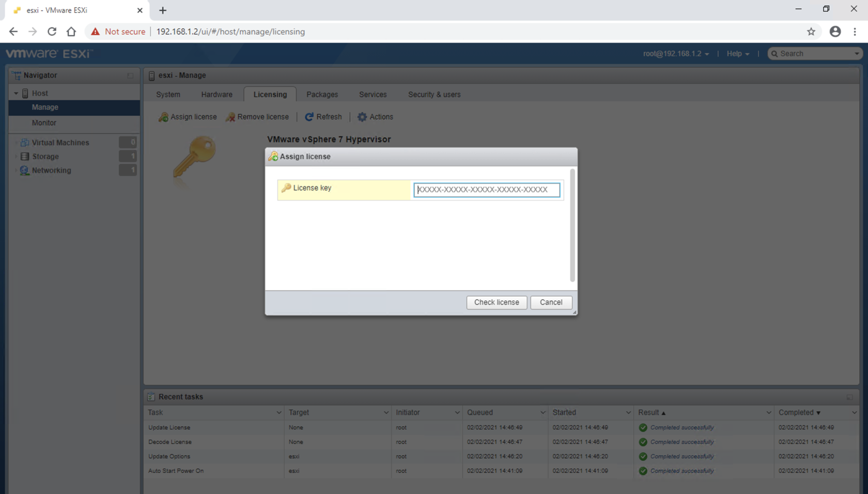Select Monitor under Host in Navigator
Image resolution: width=868 pixels, height=494 pixels.
74,123
